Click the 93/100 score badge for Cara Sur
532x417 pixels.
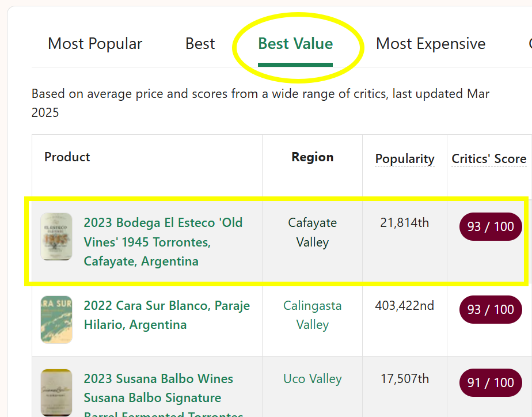491,309
